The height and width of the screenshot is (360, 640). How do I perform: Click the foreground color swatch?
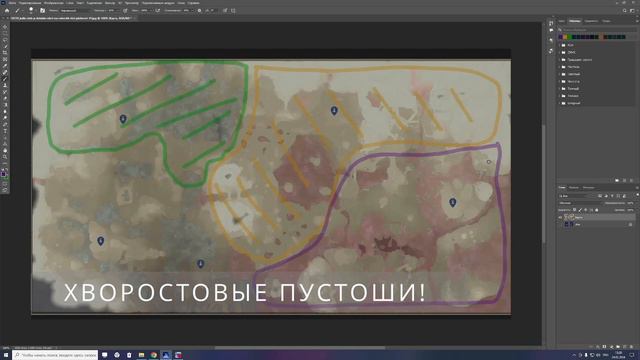tap(3, 174)
